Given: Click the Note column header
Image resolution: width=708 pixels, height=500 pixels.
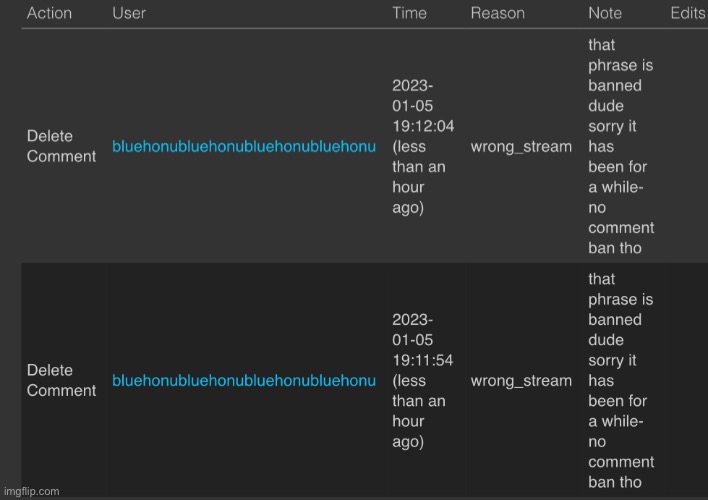Looking at the screenshot, I should click(604, 13).
